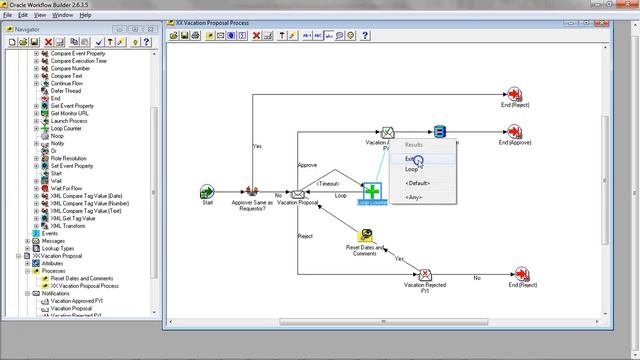The height and width of the screenshot is (360, 640).
Task: Toggle the 'ABC' internal name label button
Action: click(x=318, y=36)
